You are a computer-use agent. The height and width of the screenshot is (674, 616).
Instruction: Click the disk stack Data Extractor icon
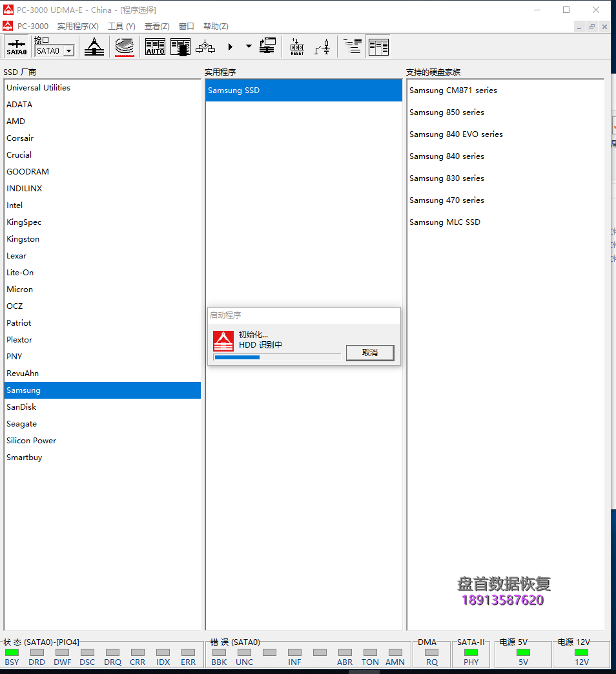pyautogui.click(x=125, y=47)
